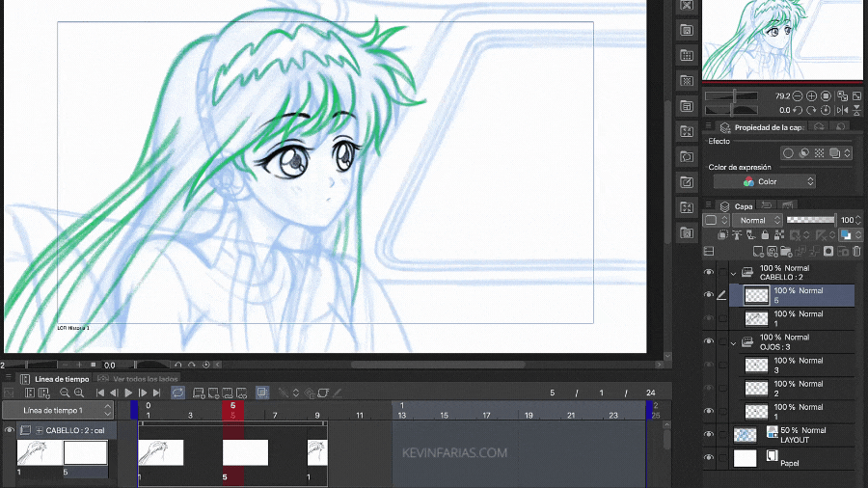Toggle the lock layer icon
Viewport: 868px width, 488px height.
[765, 235]
